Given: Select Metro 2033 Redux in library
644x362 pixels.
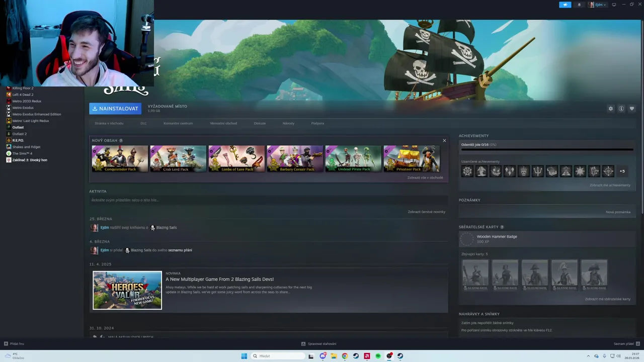Looking at the screenshot, I should click(x=27, y=101).
